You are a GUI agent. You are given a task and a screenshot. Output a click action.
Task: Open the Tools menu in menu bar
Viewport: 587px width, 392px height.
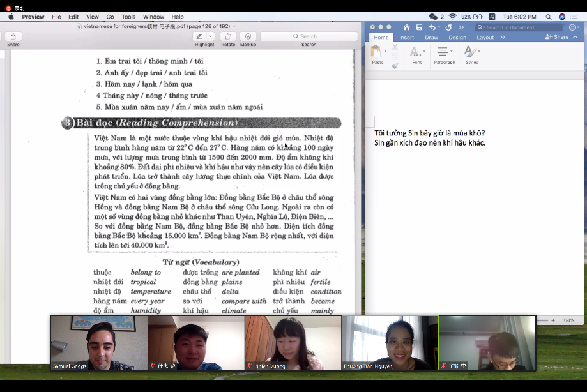click(x=128, y=17)
